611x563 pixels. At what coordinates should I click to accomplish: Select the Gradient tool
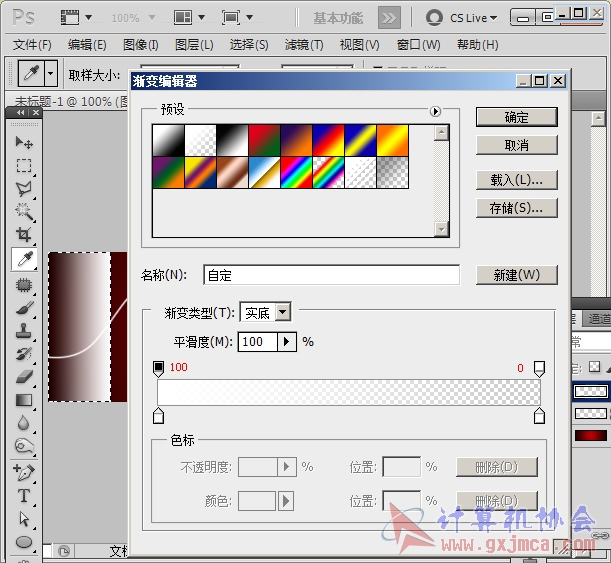(24, 400)
